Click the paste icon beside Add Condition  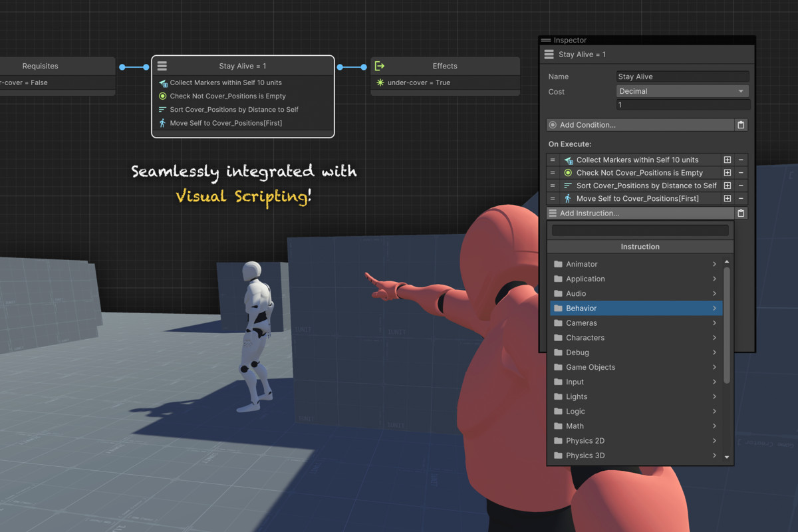(741, 125)
